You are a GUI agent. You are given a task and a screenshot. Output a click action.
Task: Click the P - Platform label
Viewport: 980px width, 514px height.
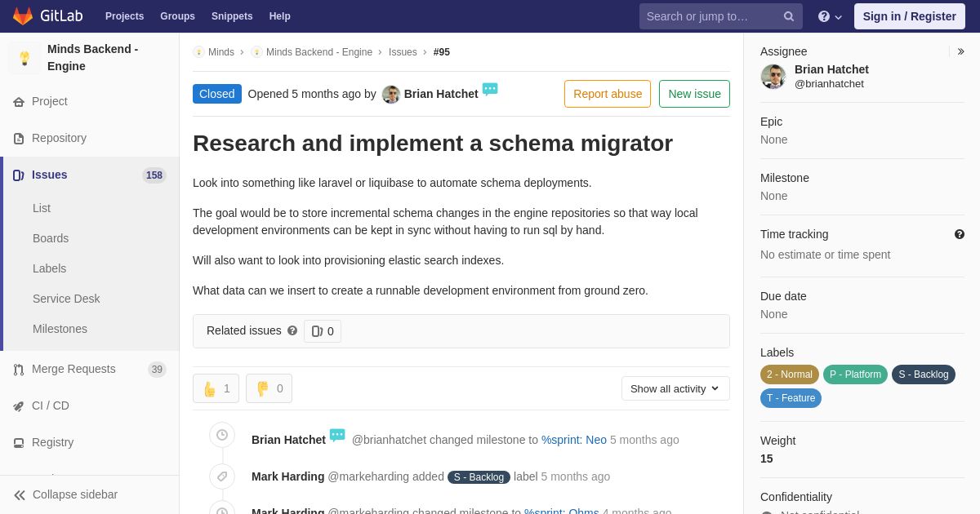pos(855,374)
